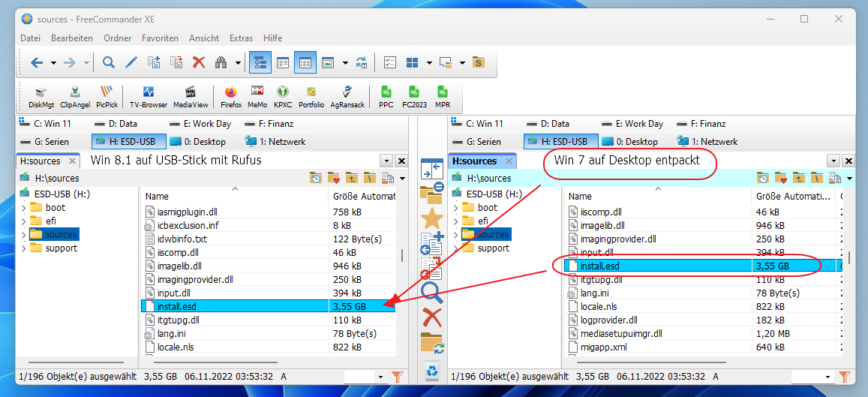
Task: Click the swap panels icon in middle splitter bar
Action: (432, 169)
